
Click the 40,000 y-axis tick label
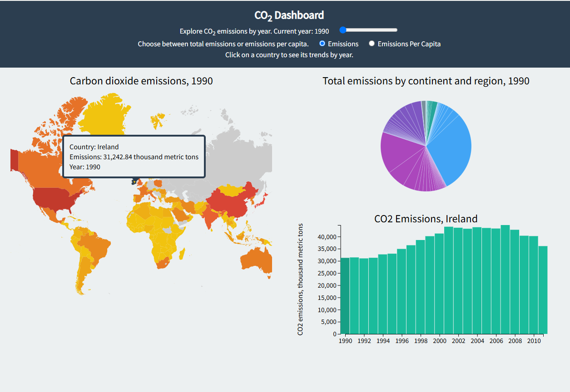tap(326, 237)
